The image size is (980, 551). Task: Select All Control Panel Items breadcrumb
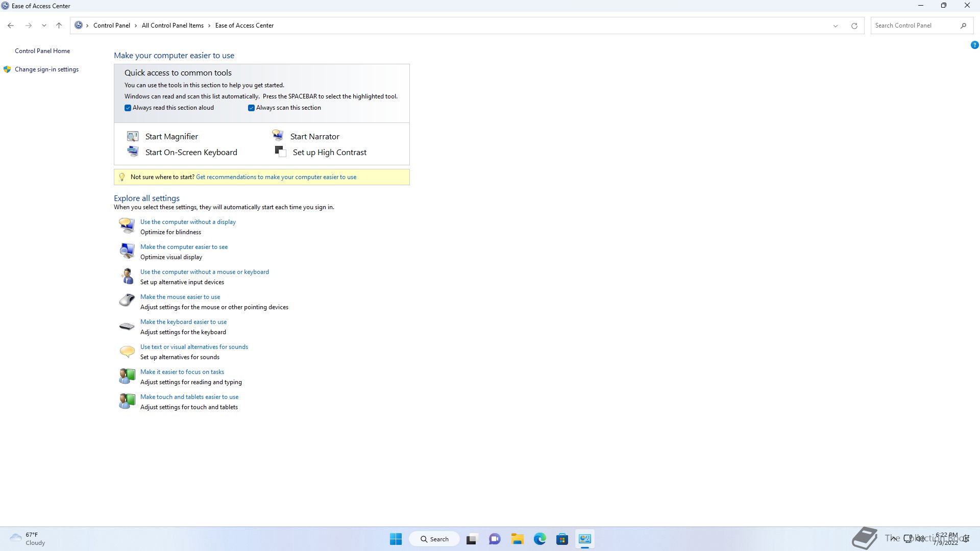pos(173,26)
